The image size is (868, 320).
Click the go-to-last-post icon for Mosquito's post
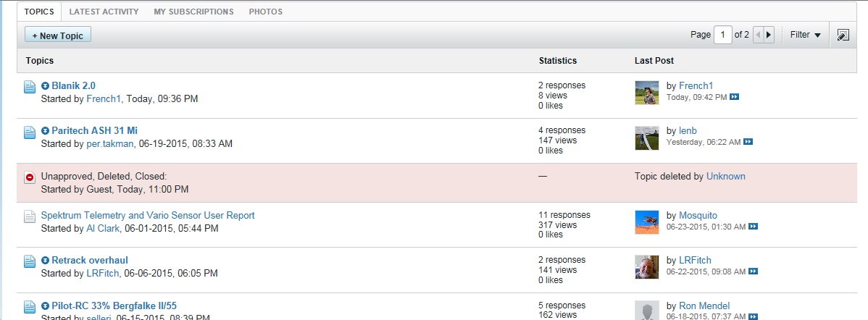[754, 227]
